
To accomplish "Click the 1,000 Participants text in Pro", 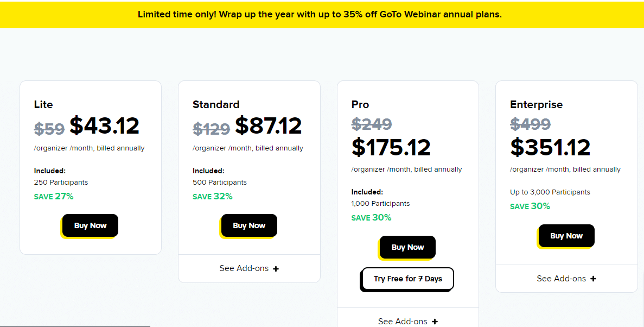I will 380,204.
